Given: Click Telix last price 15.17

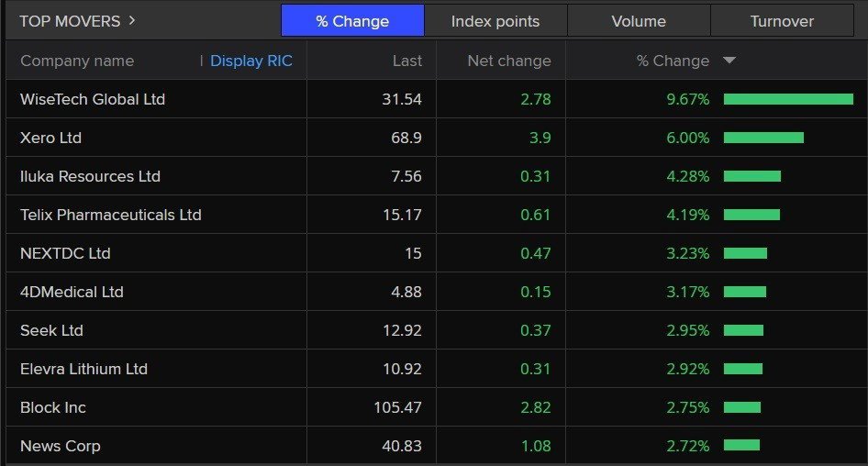Looking at the screenshot, I should pyautogui.click(x=402, y=215).
